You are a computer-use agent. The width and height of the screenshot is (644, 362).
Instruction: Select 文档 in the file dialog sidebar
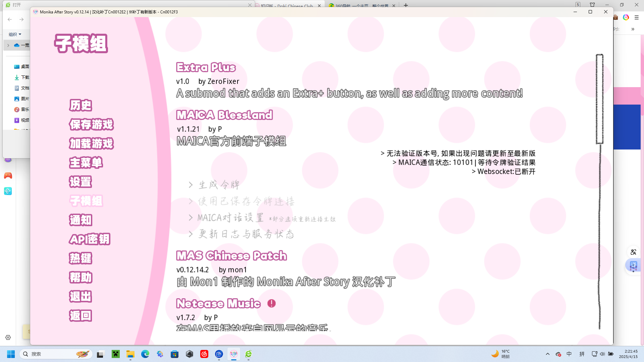[22, 88]
